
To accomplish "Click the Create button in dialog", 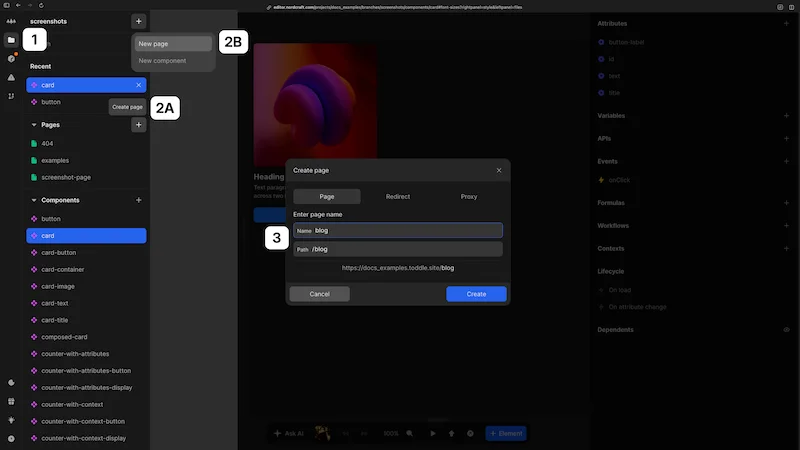I will 476,294.
